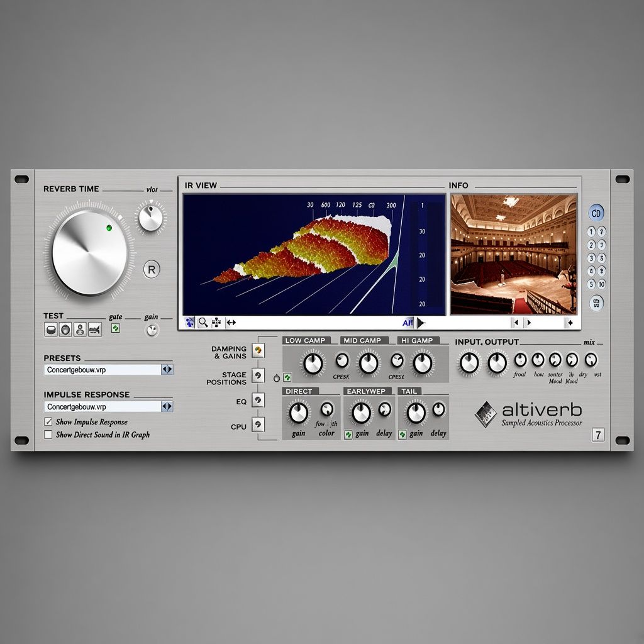Click the plus icon below info picture
This screenshot has width=644, height=644.
tap(570, 323)
